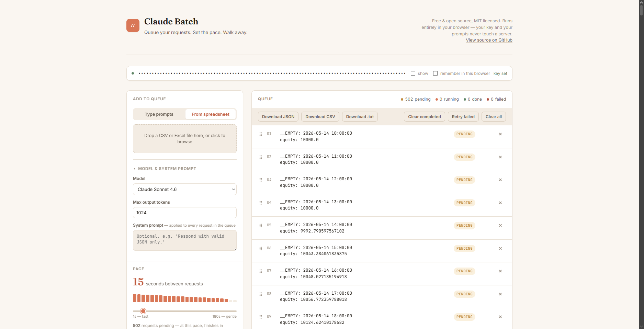Click the '0 done' status counter

(x=473, y=99)
